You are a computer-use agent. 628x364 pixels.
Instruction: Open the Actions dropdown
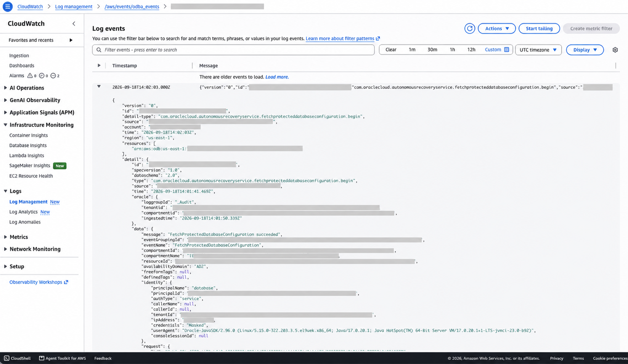click(496, 29)
